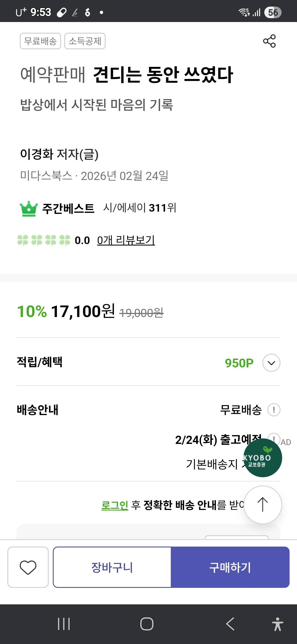Viewport: 297px width, 644px height.
Task: Tap the green crown 주간베스트 icon
Action: 29,209
